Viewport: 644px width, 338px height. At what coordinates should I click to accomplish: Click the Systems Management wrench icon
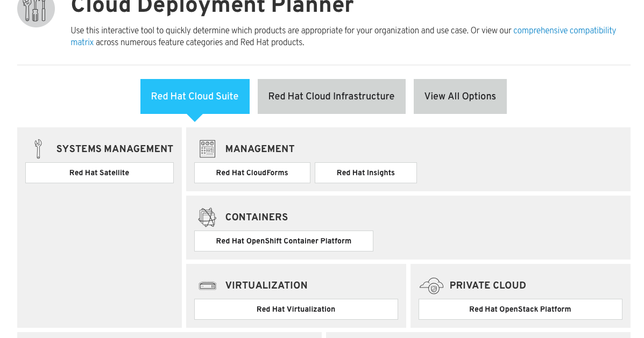click(x=38, y=149)
